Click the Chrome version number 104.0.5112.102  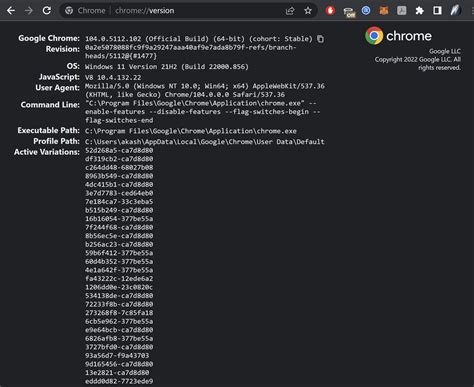click(113, 39)
